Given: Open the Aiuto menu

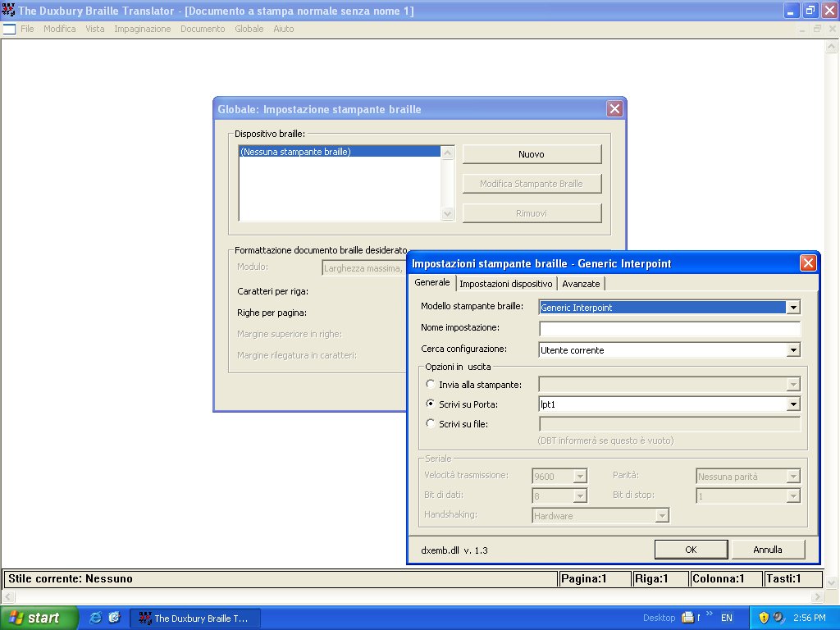Looking at the screenshot, I should click(283, 29).
